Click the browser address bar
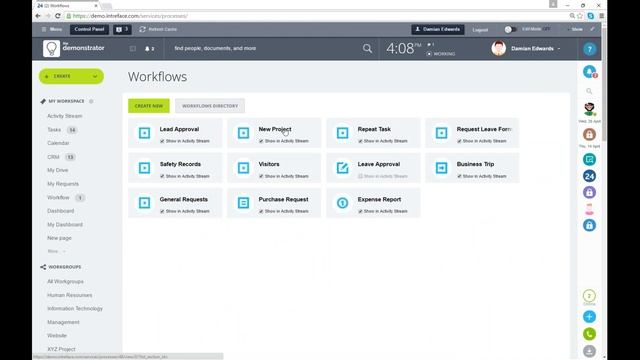 tap(318, 16)
